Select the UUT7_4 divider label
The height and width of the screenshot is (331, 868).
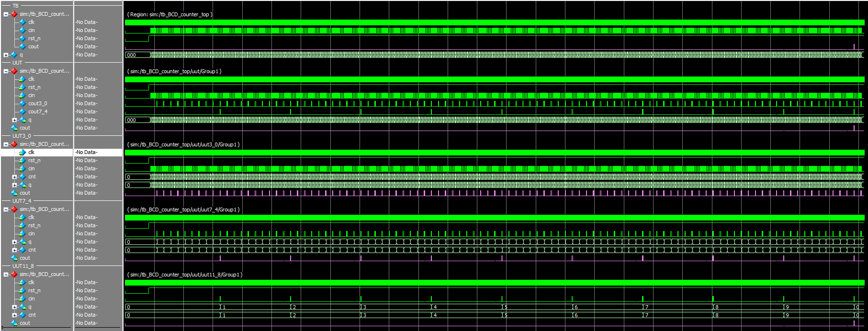[x=22, y=201]
